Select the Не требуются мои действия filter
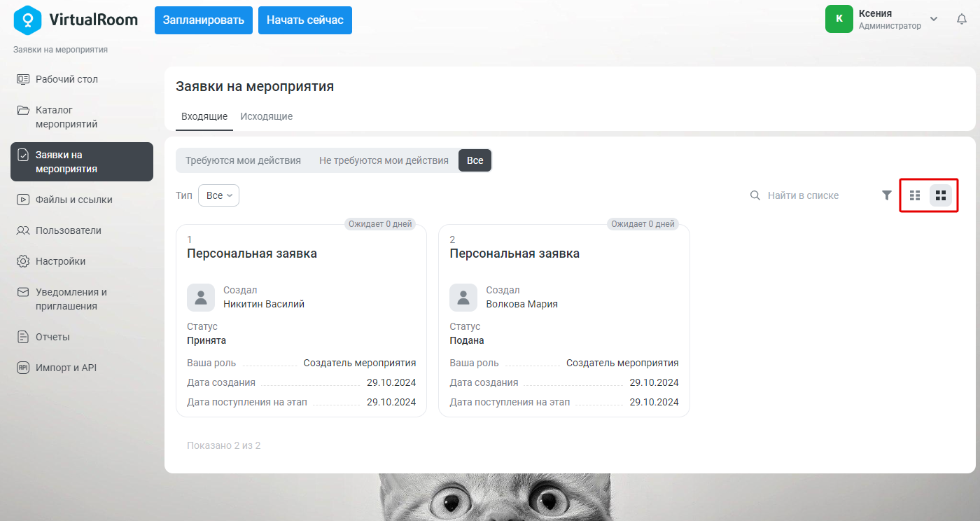Image resolution: width=980 pixels, height=521 pixels. 384,160
